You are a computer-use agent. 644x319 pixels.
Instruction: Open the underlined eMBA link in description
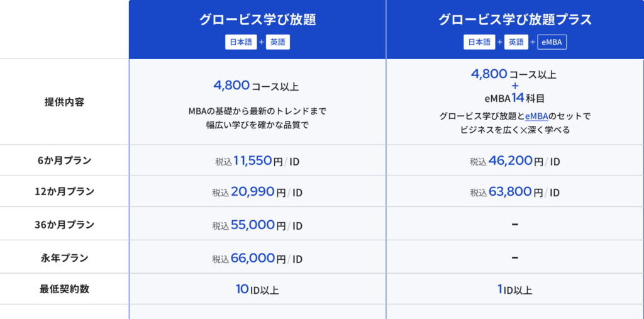(x=536, y=116)
